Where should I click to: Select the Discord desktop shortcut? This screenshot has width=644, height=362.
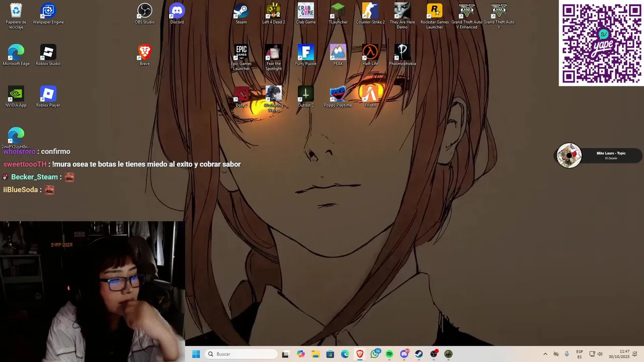(177, 14)
